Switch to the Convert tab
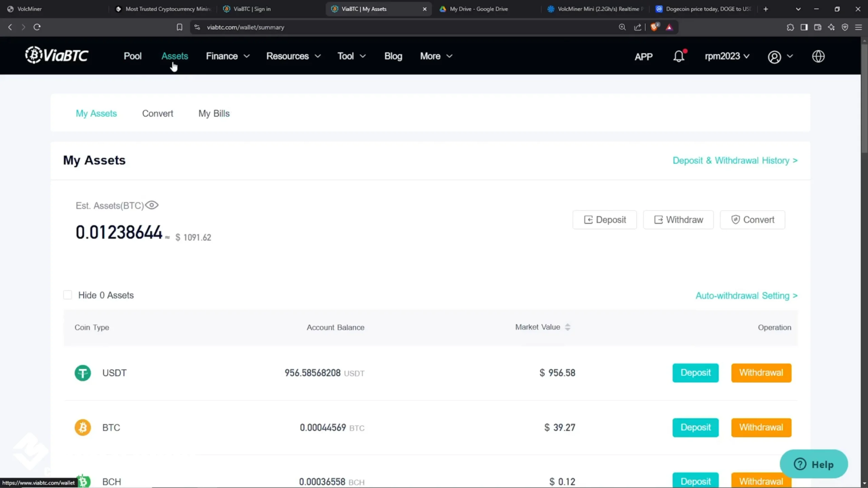868x488 pixels. point(157,113)
